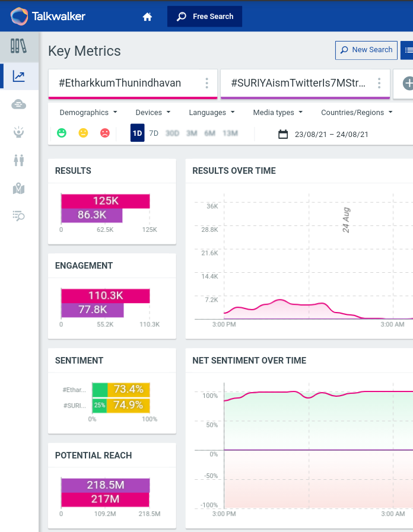Select the 6M time range

(x=209, y=133)
